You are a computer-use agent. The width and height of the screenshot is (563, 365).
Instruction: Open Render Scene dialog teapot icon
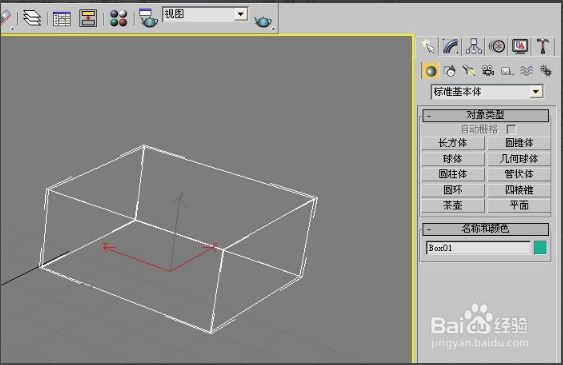point(148,18)
